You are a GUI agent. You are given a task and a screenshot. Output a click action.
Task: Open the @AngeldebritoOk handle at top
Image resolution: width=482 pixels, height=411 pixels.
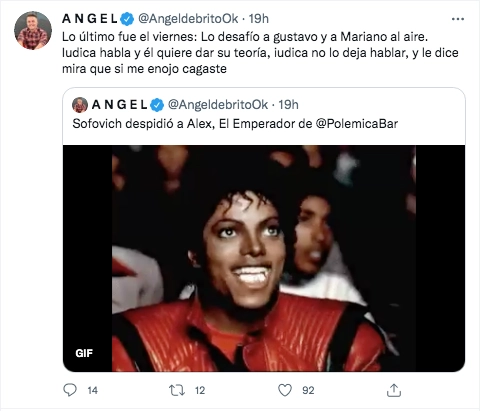[188, 19]
